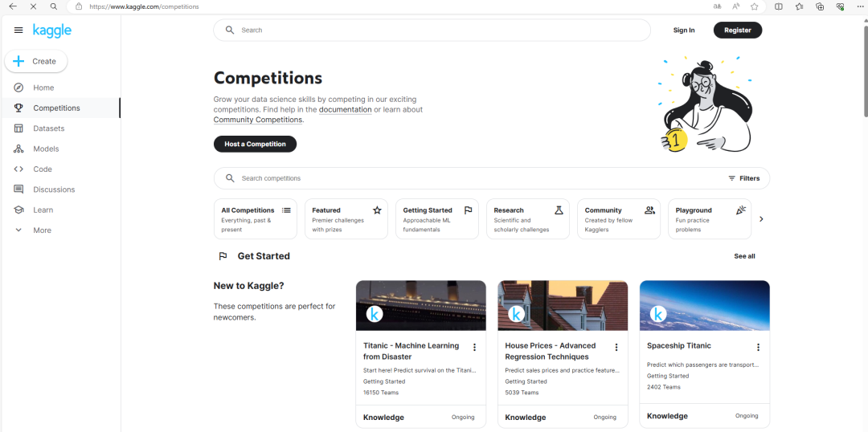Click the flask icon on the Research card
This screenshot has width=868, height=432.
pyautogui.click(x=559, y=210)
